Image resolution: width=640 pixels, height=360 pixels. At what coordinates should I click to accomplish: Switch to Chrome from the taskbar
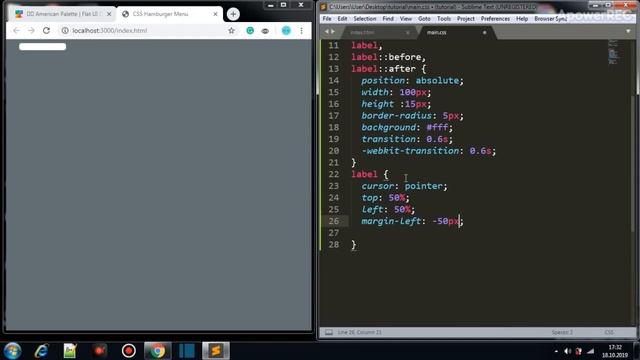point(158,351)
